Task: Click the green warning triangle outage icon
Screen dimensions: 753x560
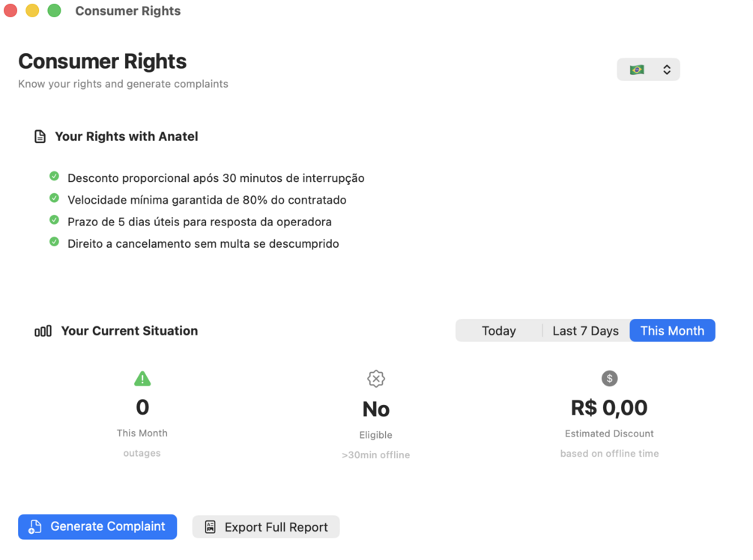Action: coord(142,379)
